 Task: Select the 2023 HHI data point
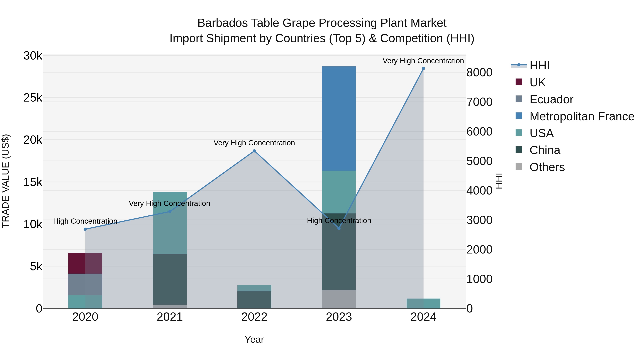[x=339, y=228]
